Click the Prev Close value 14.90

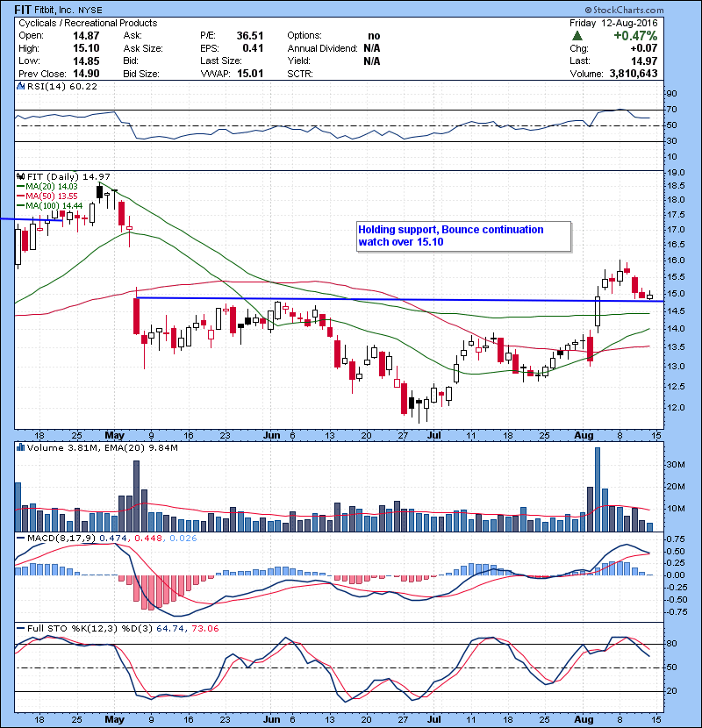[x=86, y=74]
